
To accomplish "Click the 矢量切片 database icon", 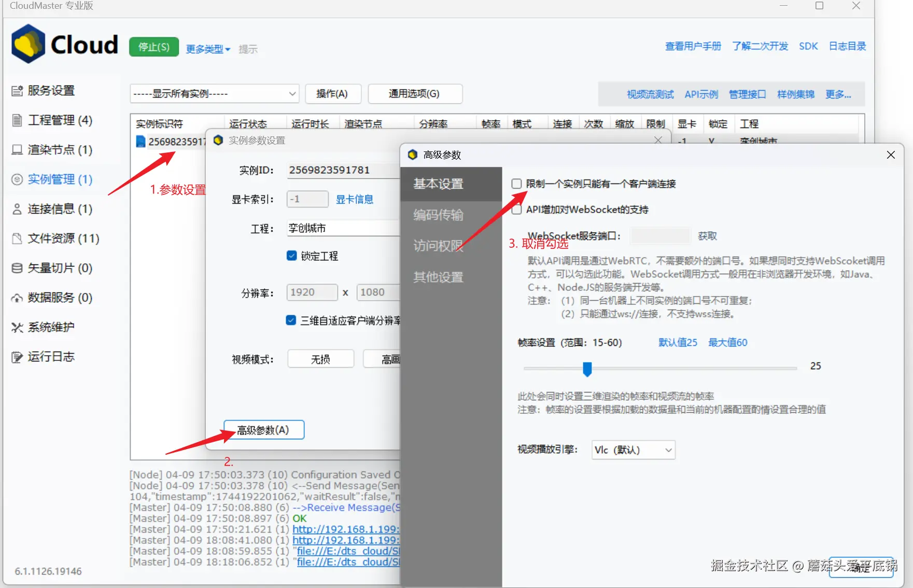I will [17, 268].
